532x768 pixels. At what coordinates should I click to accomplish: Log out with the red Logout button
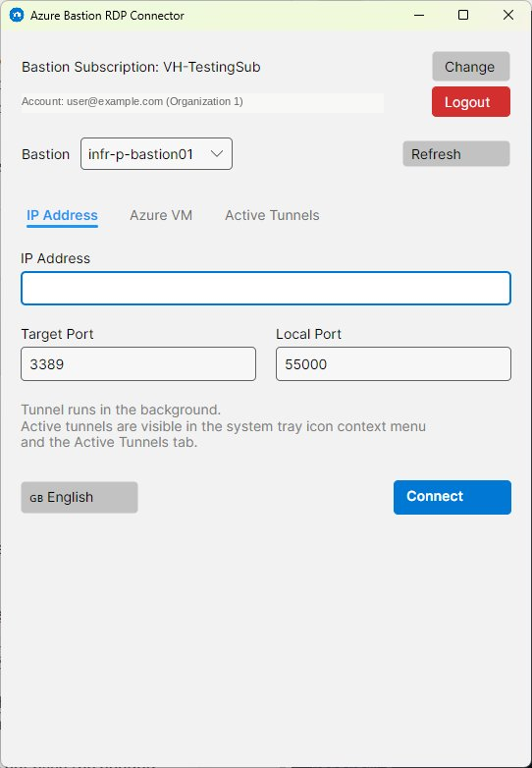click(471, 102)
